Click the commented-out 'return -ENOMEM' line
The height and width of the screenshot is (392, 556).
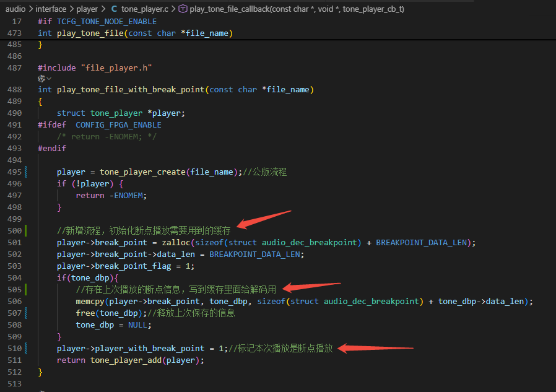point(106,137)
